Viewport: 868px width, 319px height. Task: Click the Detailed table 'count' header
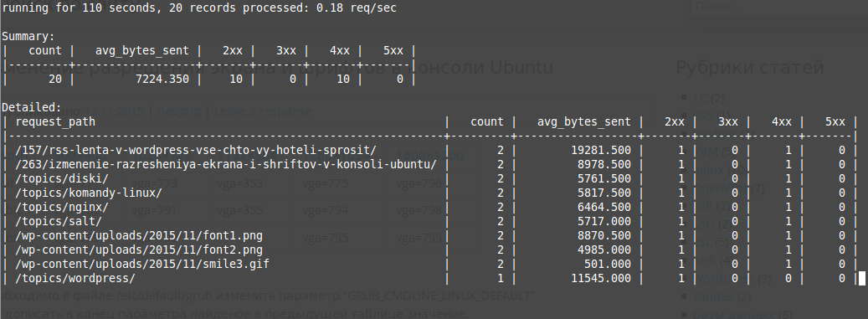(x=487, y=122)
